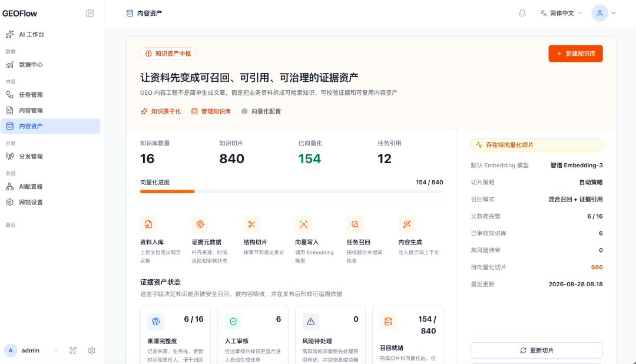
Task: Click the 向量化进度 progress bar
Action: [x=291, y=191]
